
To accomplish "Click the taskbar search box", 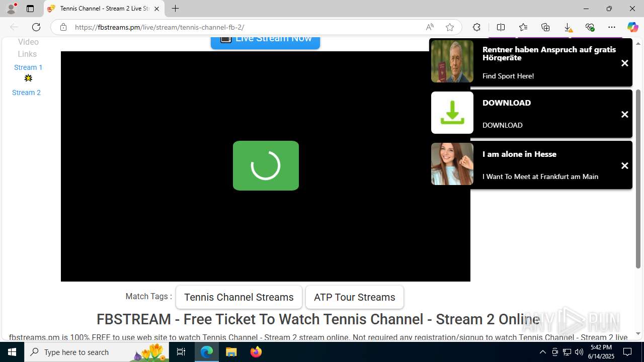I will point(97,352).
